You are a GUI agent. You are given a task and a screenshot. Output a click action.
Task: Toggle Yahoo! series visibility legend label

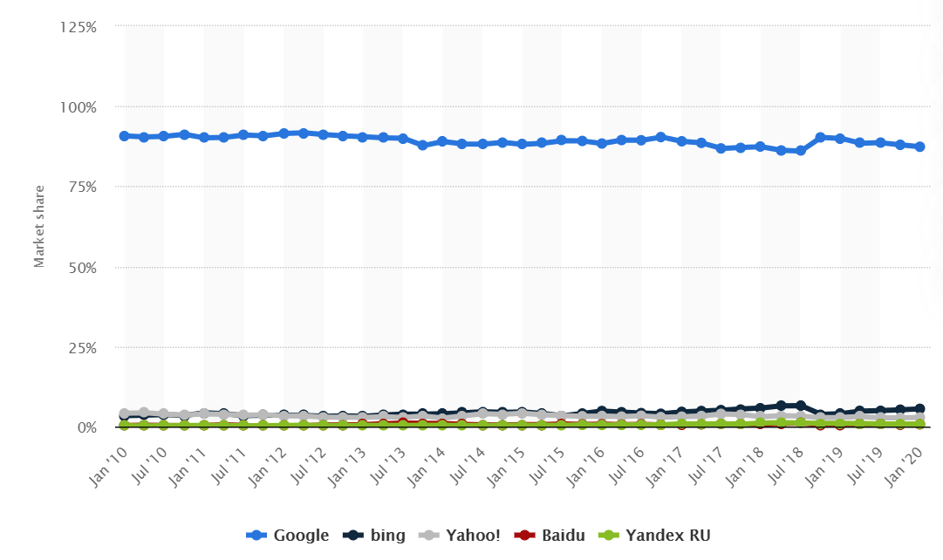click(475, 536)
